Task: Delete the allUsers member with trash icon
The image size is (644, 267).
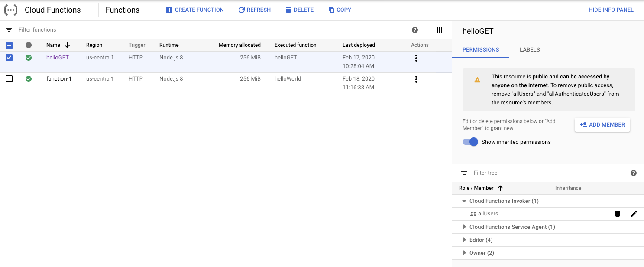Action: pos(618,214)
